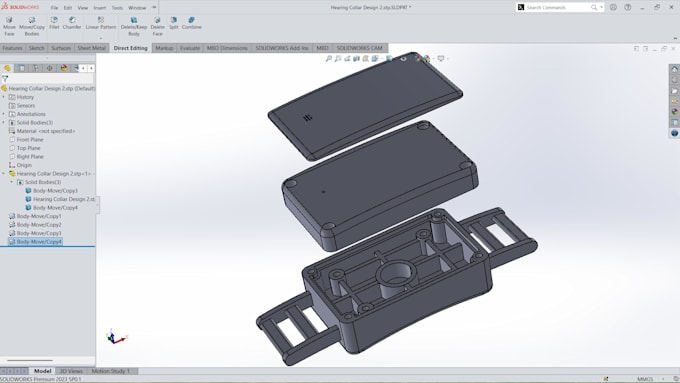680x383 pixels.
Task: Collapse the nested Solid Bodies(3) folder
Action: click(x=12, y=182)
